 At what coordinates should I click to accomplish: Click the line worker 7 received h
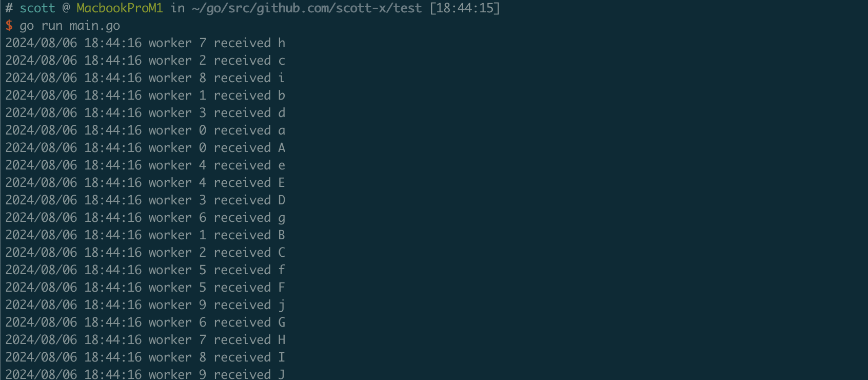point(145,43)
